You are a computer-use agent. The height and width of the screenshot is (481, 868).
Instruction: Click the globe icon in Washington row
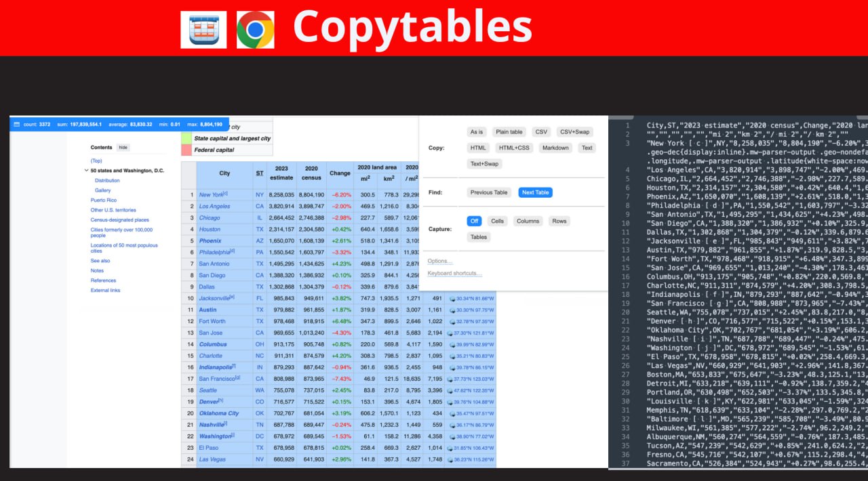452,436
